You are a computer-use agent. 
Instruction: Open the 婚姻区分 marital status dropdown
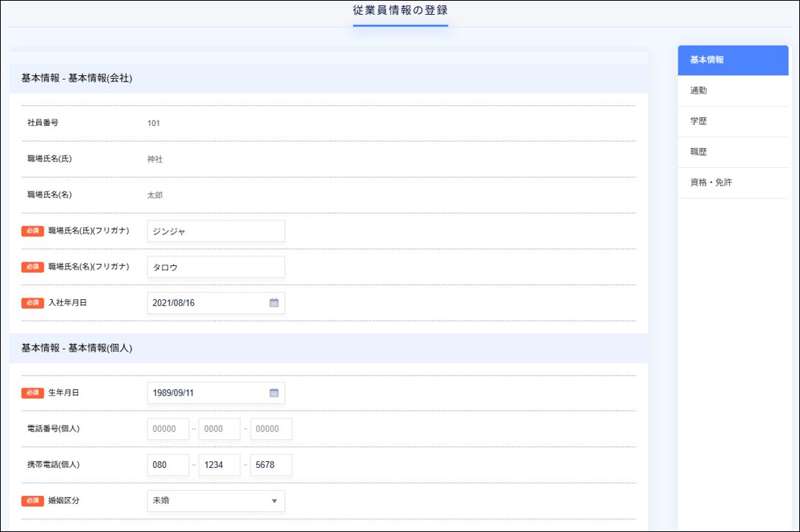[215, 501]
